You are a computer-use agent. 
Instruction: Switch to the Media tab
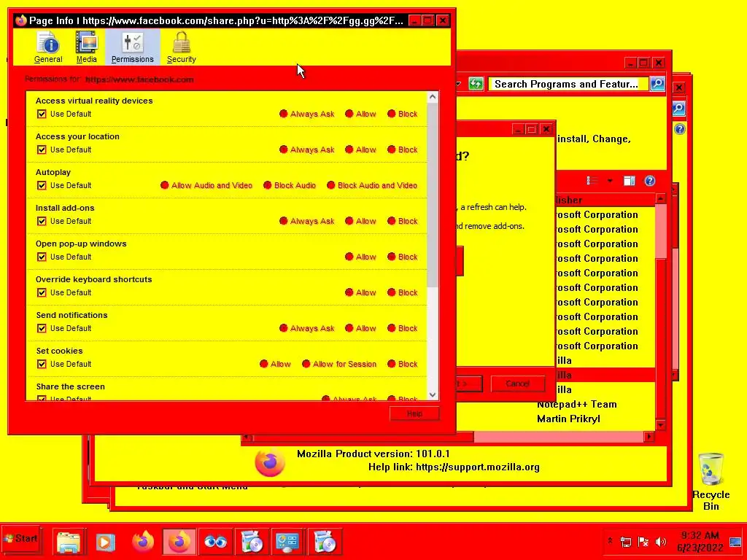coord(86,47)
